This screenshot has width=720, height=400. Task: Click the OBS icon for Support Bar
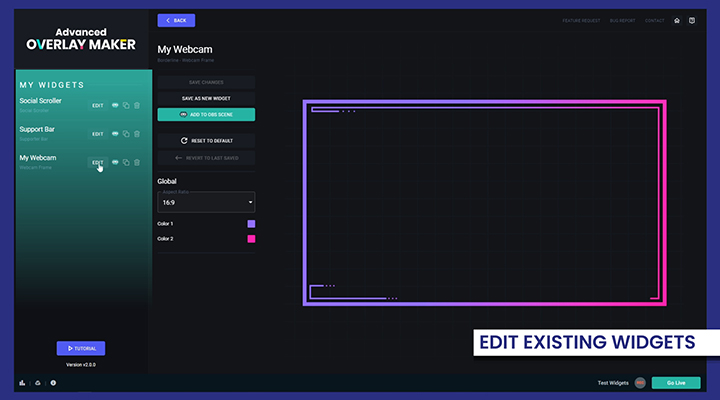[116, 133]
